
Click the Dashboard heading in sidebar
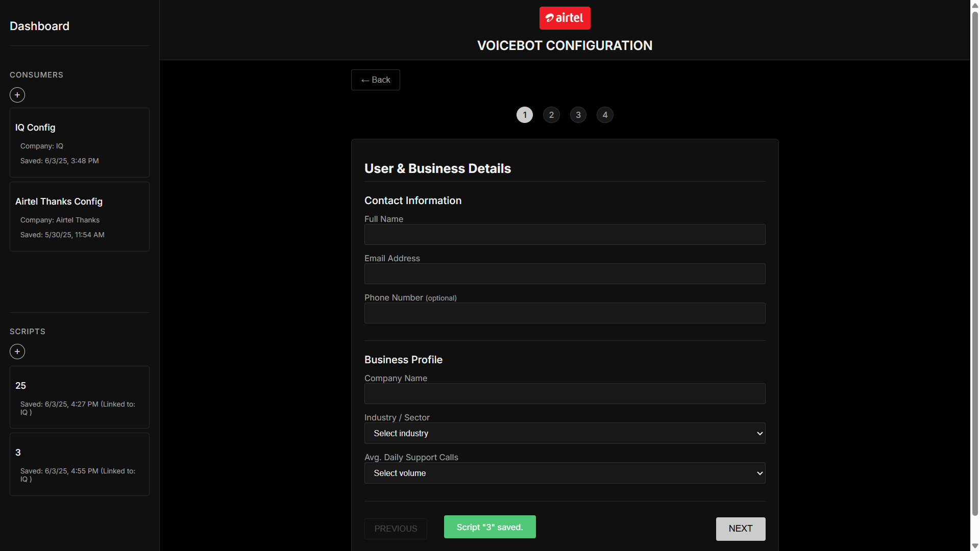[39, 26]
